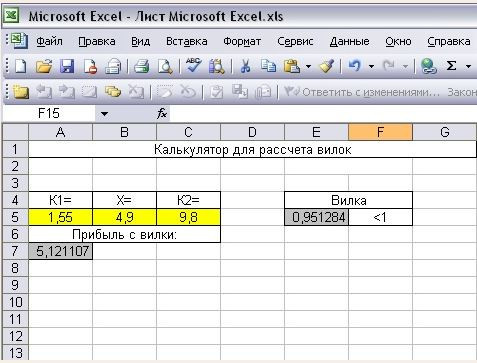477x363 pixels.
Task: Select yellow cell containing 1,55
Action: pyautogui.click(x=60, y=217)
